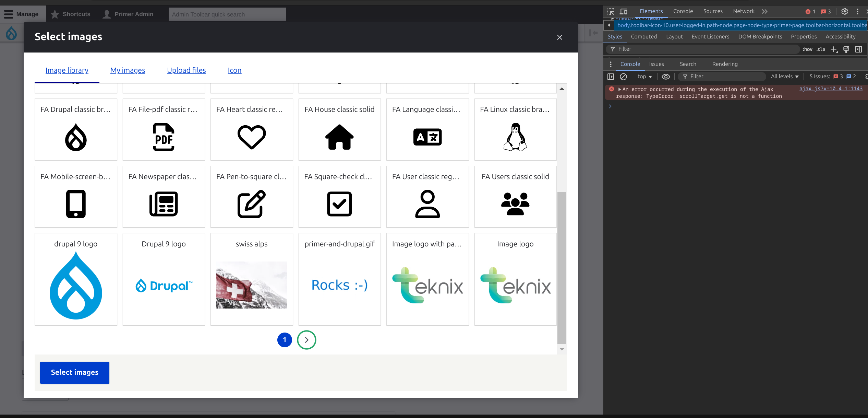Open the top JavaScript context dropdown

[x=644, y=77]
